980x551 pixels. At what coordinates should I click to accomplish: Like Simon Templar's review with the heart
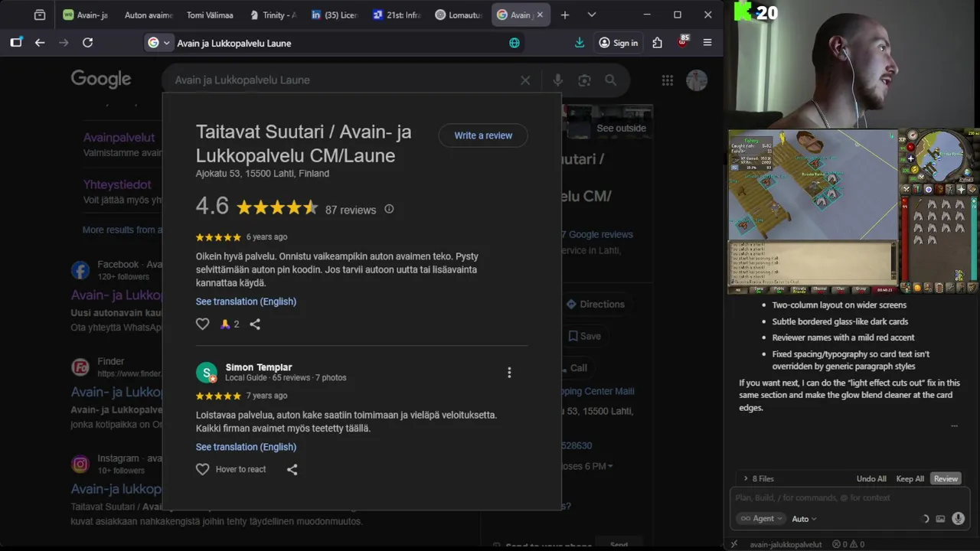[202, 469]
